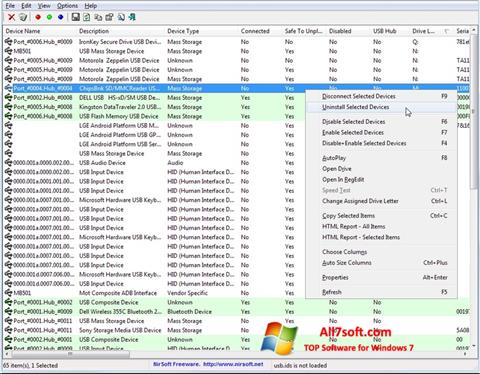Click the vertical scrollbar thumb

(x=473, y=112)
